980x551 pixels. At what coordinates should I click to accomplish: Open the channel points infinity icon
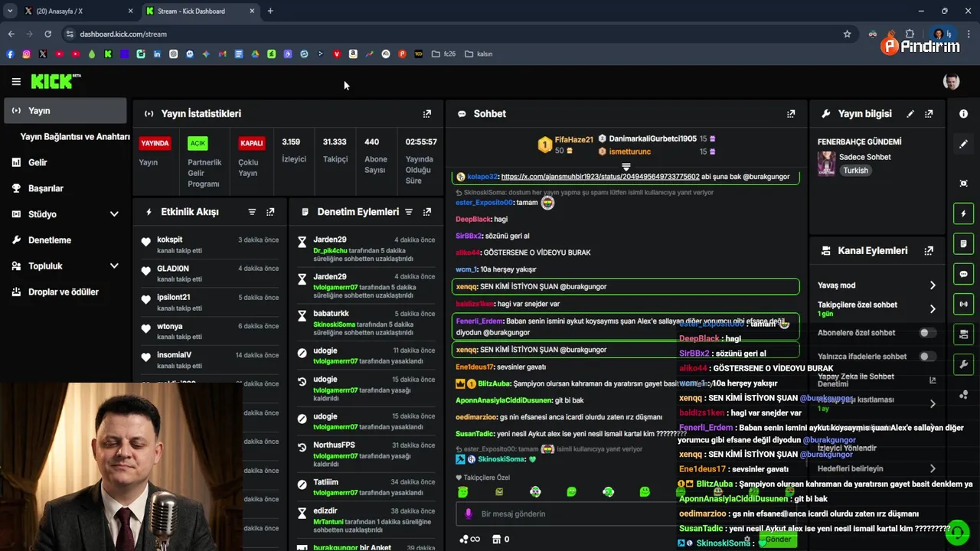(x=469, y=540)
